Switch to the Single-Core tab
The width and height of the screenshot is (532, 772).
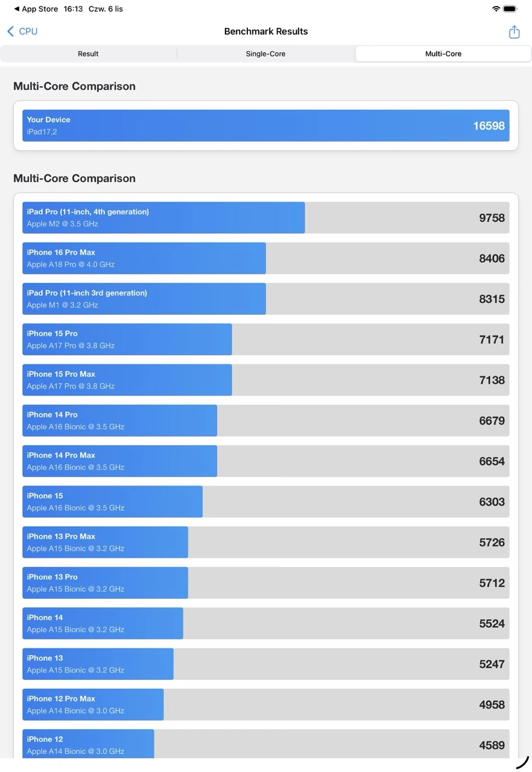click(265, 54)
